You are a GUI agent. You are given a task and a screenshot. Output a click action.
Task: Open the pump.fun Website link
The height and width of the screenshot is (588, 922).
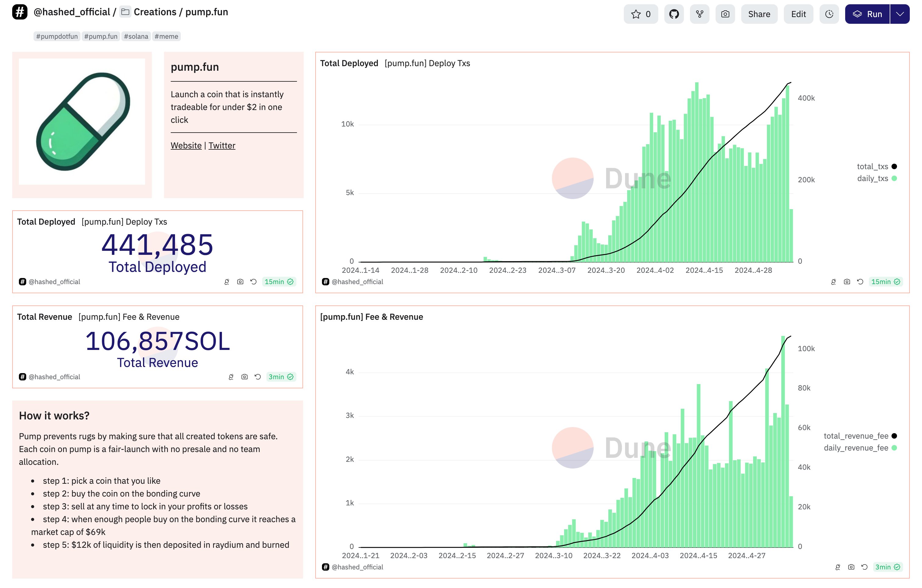(186, 145)
